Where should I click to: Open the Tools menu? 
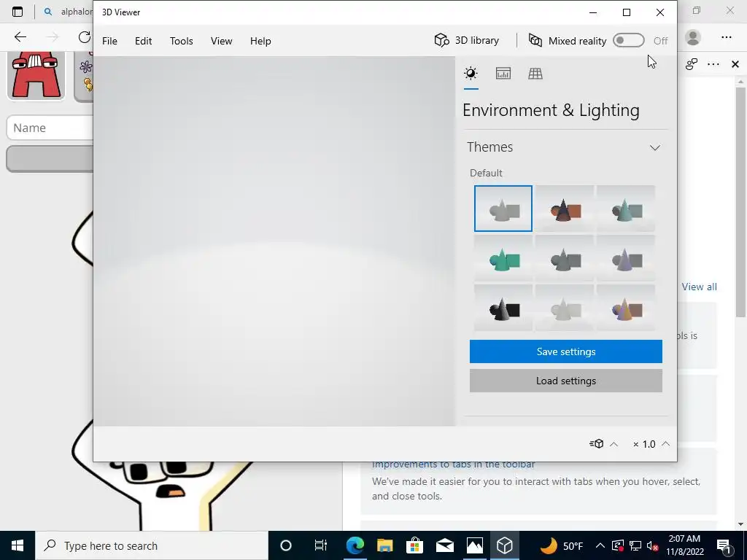pyautogui.click(x=182, y=41)
